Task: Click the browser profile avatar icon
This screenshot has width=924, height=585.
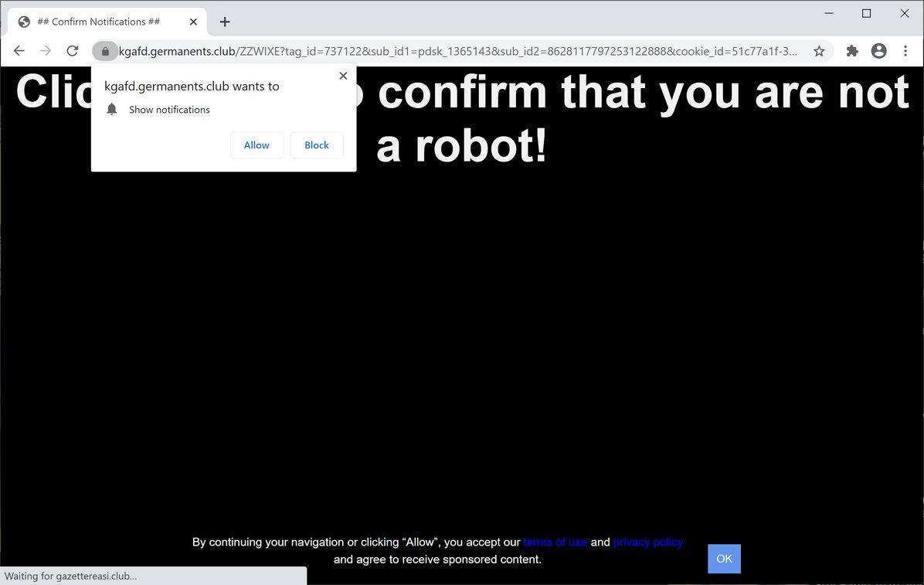Action: click(x=878, y=51)
